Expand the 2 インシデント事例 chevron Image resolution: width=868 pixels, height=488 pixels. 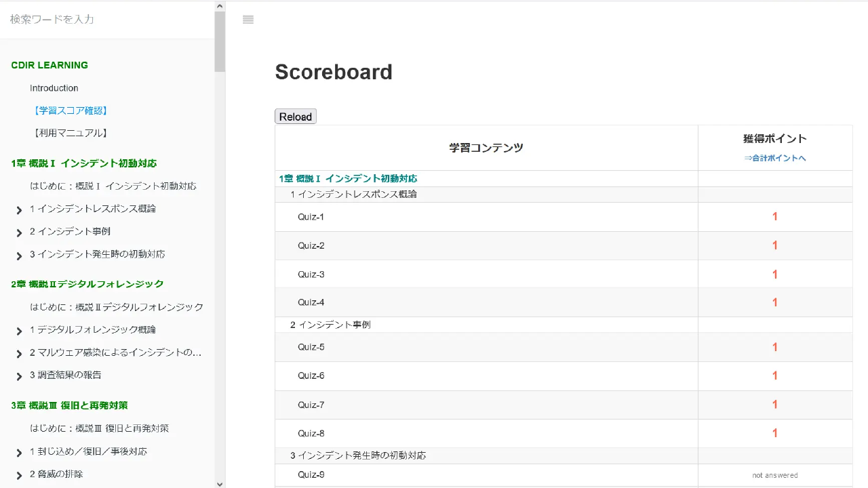tap(19, 232)
